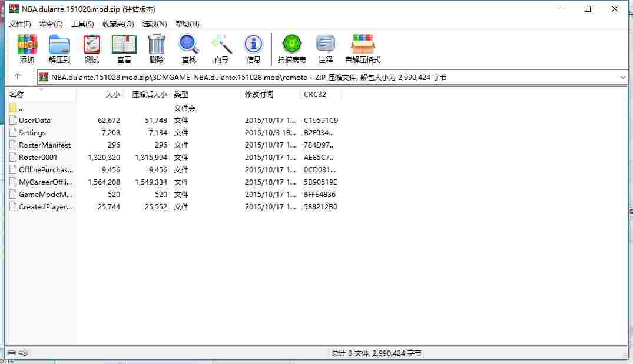Click the Settings file icon
The image size is (633, 364).
coord(13,132)
